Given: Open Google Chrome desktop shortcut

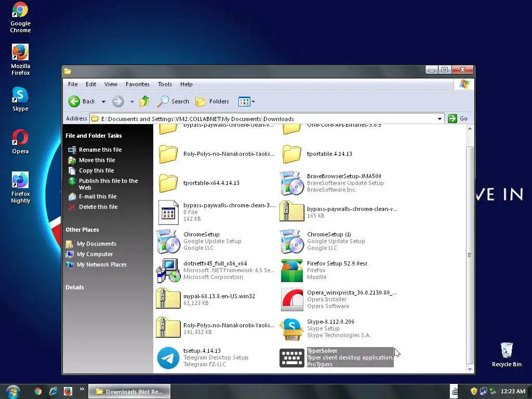Looking at the screenshot, I should [x=20, y=18].
